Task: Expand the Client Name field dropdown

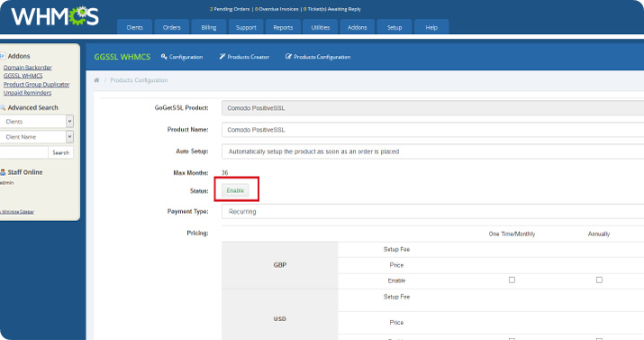Action: 37,136
